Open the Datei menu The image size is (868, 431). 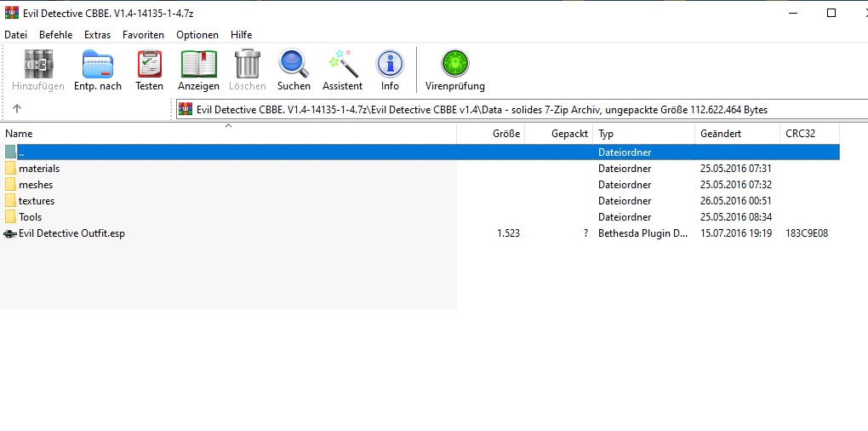16,35
